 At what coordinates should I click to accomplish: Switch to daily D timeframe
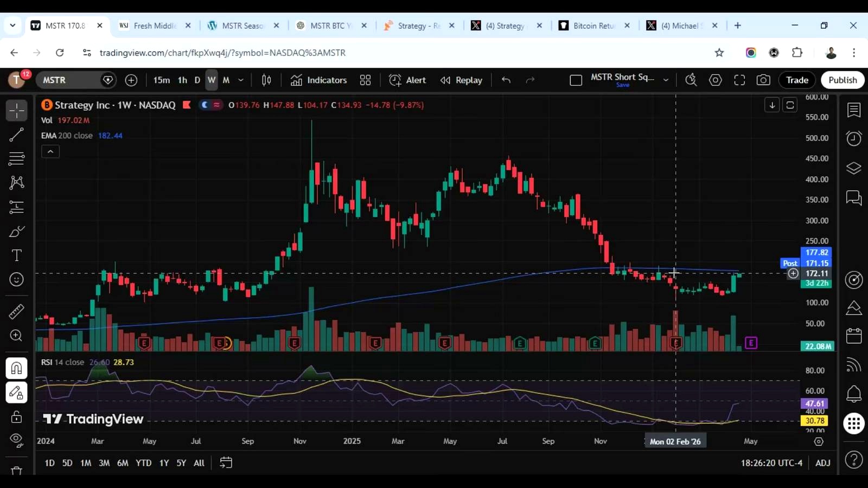197,80
